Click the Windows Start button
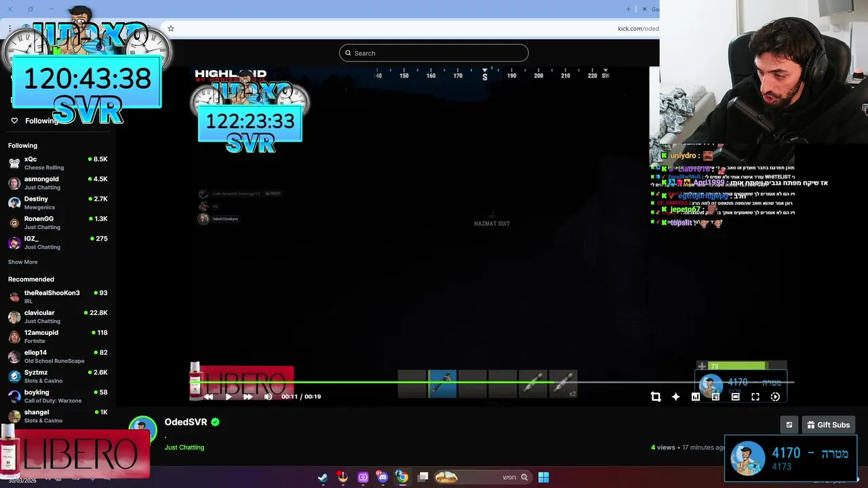 [x=543, y=477]
